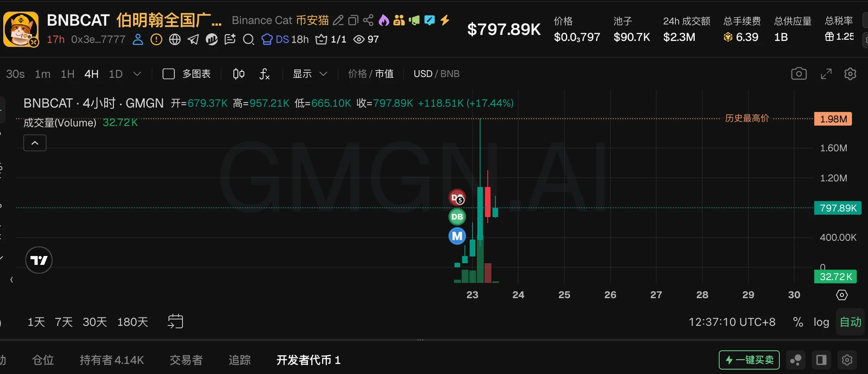Open the candlestick chart style icon
868x374 pixels.
click(x=239, y=74)
